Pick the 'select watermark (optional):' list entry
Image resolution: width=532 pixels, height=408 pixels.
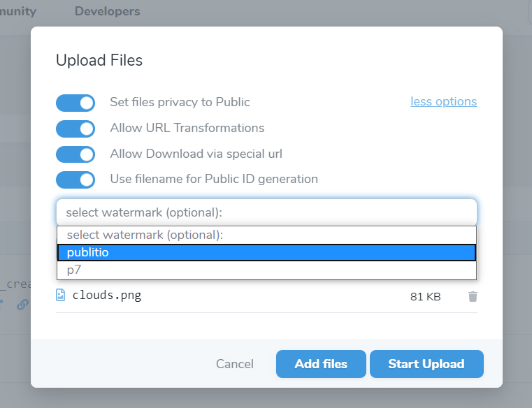266,235
